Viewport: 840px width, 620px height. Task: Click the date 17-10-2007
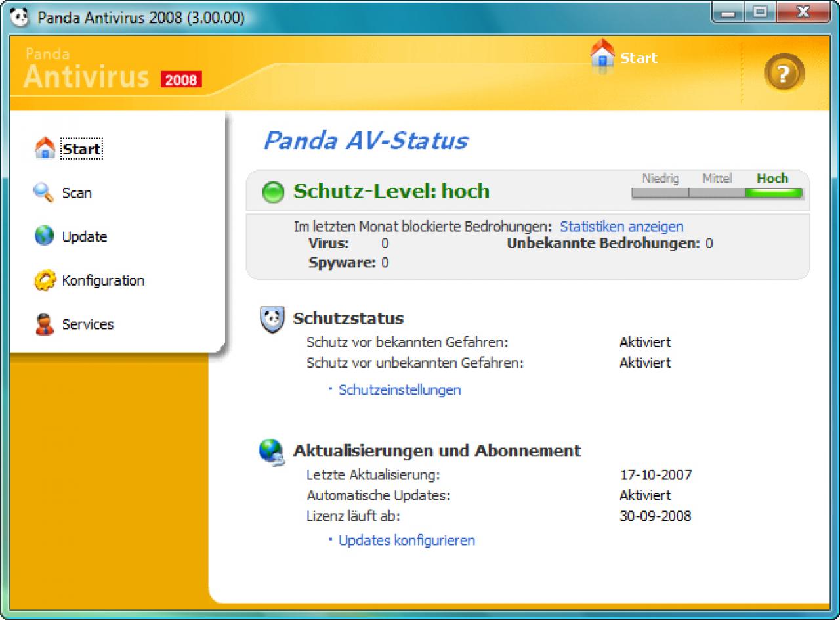click(x=656, y=475)
